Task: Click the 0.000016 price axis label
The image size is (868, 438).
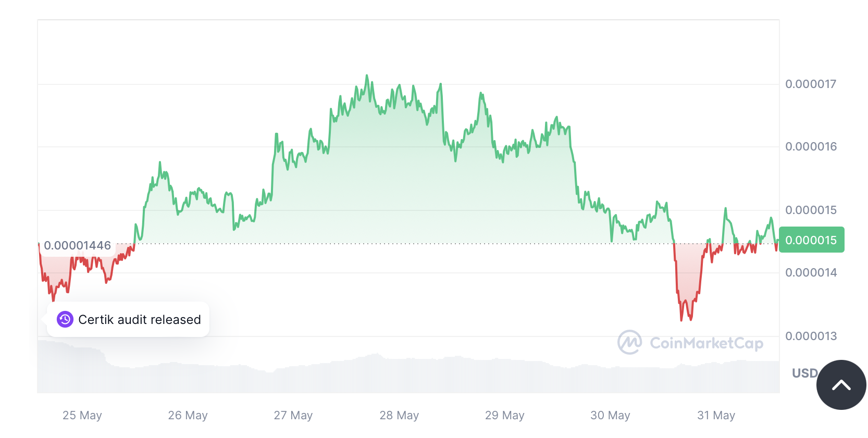Action: click(811, 146)
